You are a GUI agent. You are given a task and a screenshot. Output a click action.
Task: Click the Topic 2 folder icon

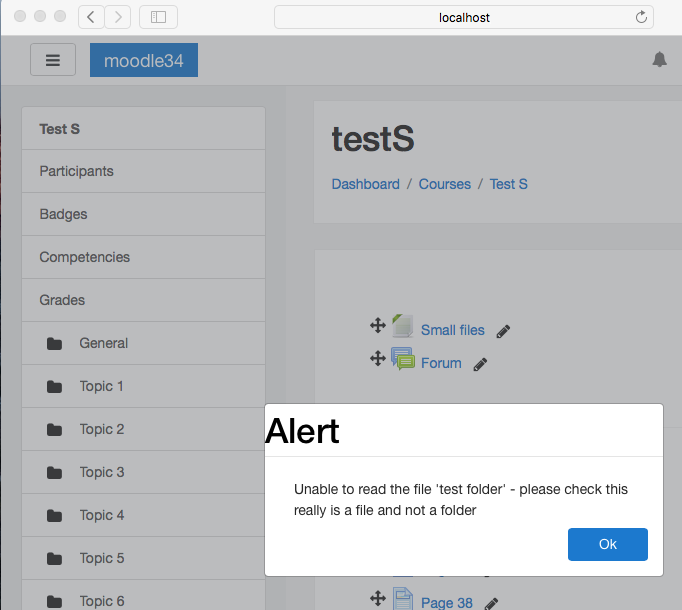[54, 429]
